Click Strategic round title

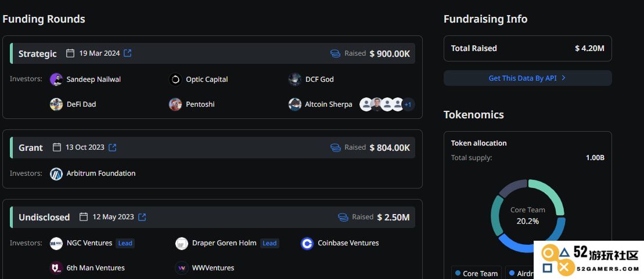click(37, 54)
